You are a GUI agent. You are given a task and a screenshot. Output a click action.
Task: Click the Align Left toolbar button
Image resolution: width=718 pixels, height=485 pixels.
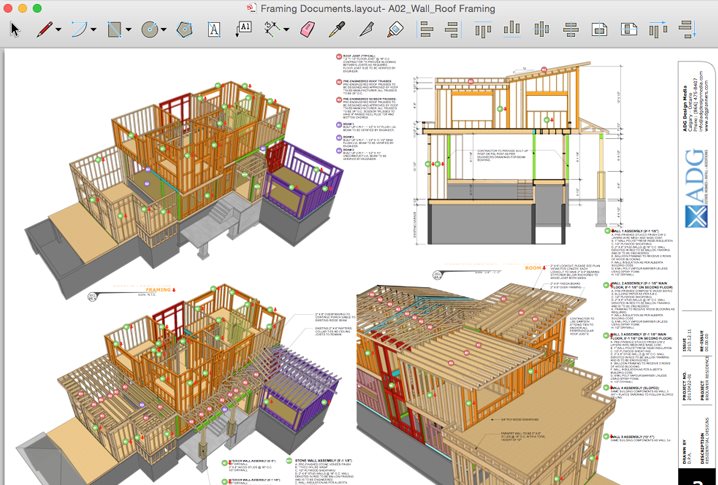424,29
